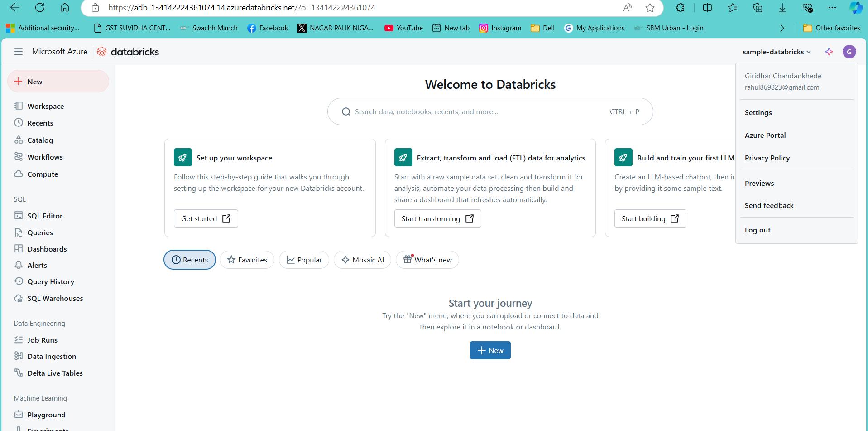The image size is (868, 431).
Task: Click the Read aloud icon in address bar
Action: (x=628, y=8)
